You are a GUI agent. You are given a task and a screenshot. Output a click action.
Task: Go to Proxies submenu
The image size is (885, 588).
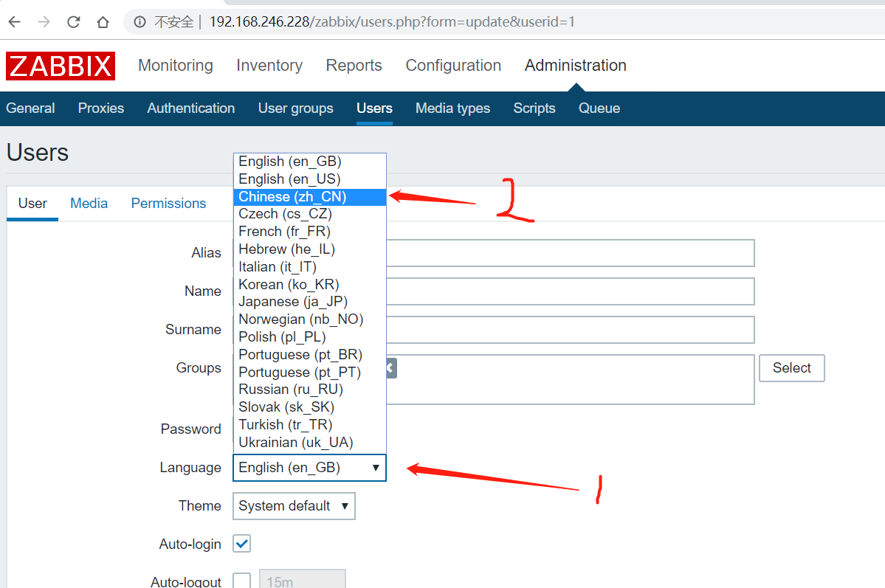coord(101,108)
